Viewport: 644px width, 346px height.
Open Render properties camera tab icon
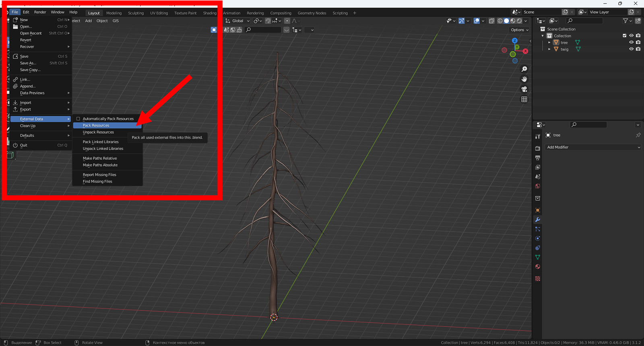[x=537, y=148]
